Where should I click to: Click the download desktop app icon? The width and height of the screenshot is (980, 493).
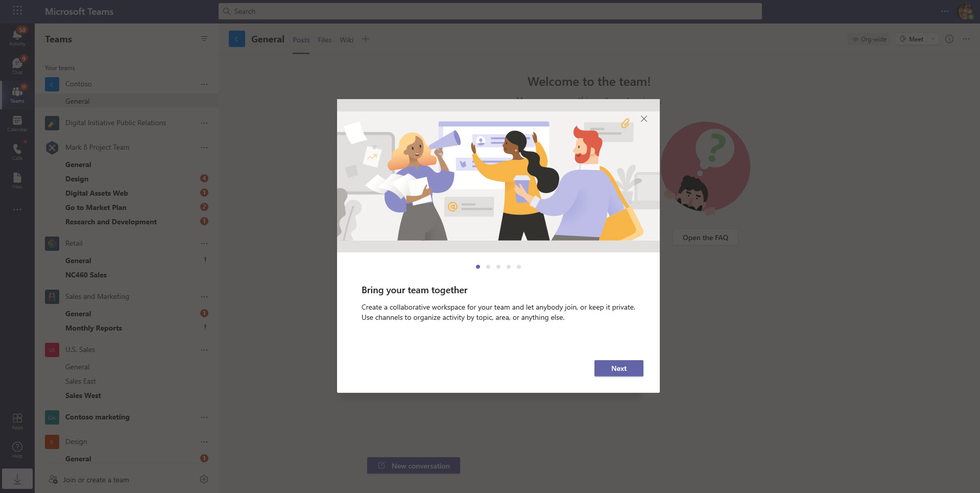point(17,479)
